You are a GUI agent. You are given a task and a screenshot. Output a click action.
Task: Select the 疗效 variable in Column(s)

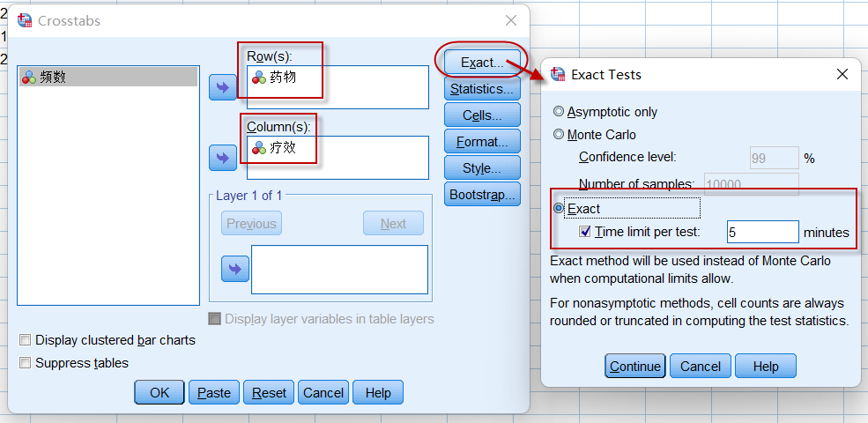[x=282, y=148]
